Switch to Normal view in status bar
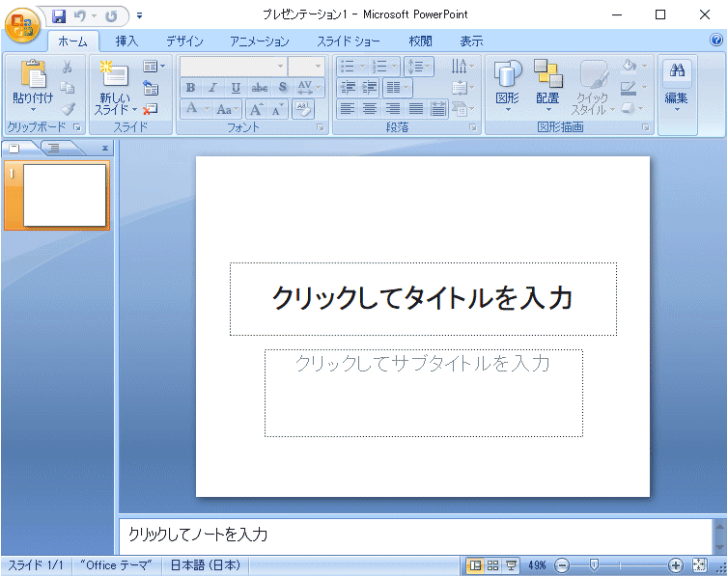 (x=475, y=565)
